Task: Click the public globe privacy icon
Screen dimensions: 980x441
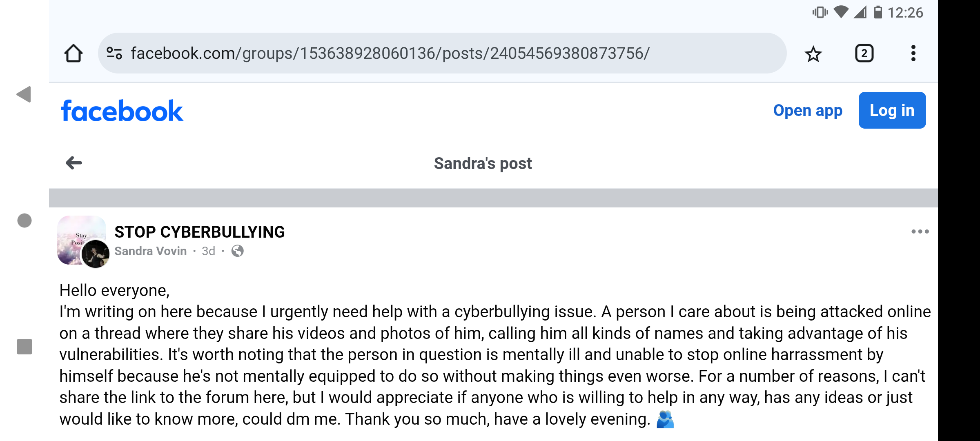Action: tap(238, 251)
